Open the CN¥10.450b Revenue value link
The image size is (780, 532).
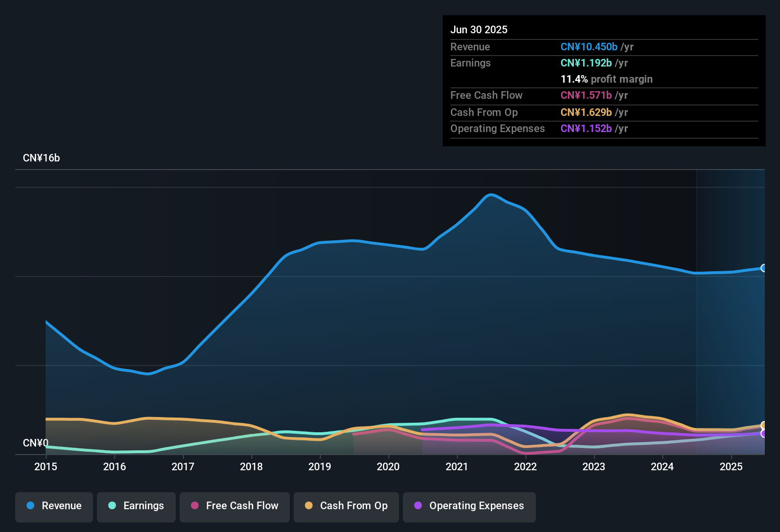point(589,47)
